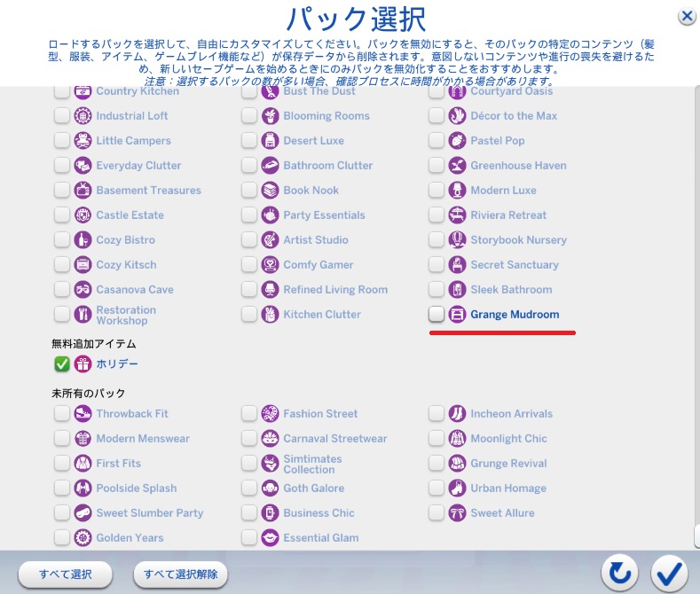Check the Modern Luxe checkbox
The width and height of the screenshot is (700, 594).
(437, 190)
